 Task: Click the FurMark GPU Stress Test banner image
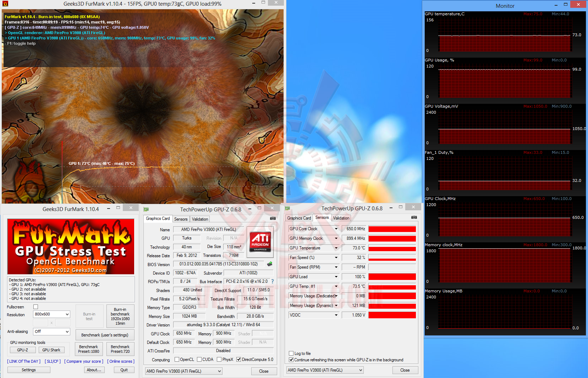pyautogui.click(x=71, y=247)
